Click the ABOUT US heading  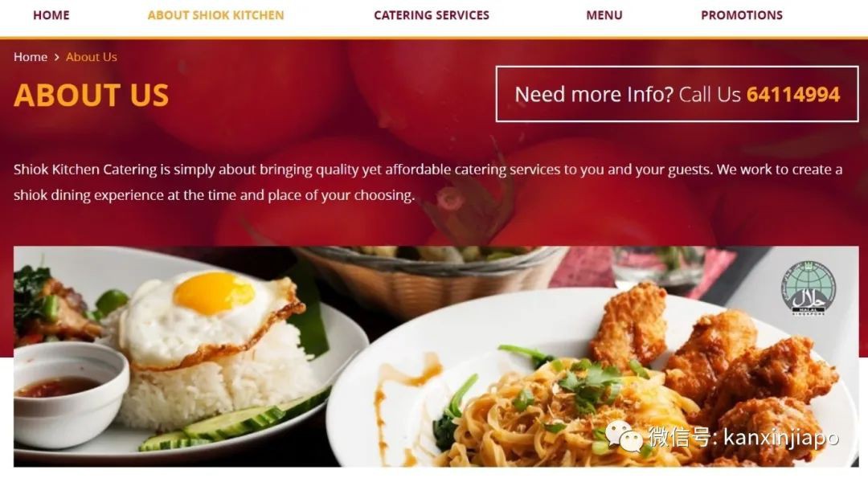click(92, 95)
